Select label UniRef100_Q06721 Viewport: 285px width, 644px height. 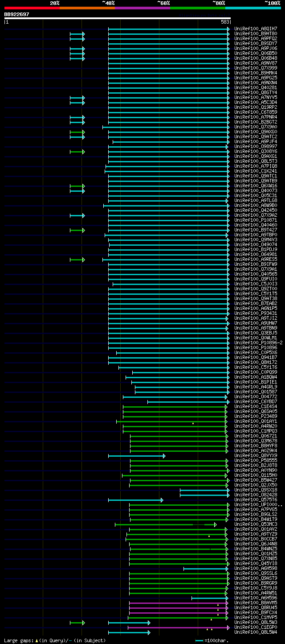coord(256,436)
